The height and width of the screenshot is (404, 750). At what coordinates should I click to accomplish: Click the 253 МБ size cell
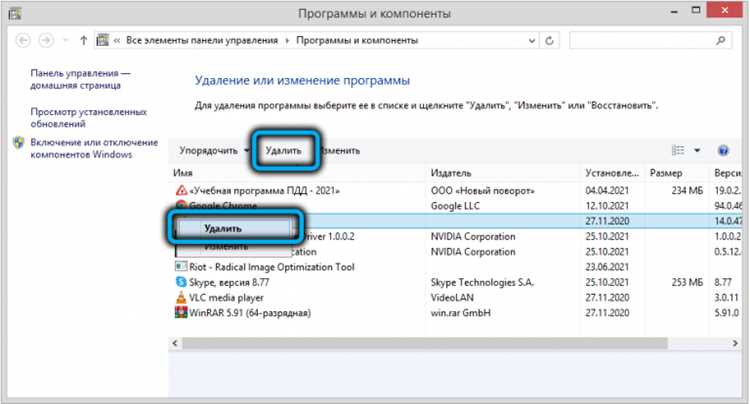tap(687, 282)
